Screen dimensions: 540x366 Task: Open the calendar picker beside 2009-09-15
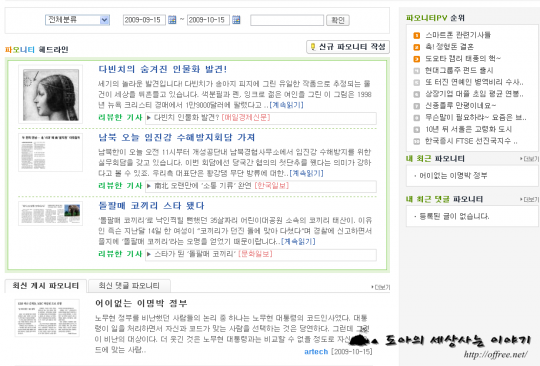click(x=172, y=20)
